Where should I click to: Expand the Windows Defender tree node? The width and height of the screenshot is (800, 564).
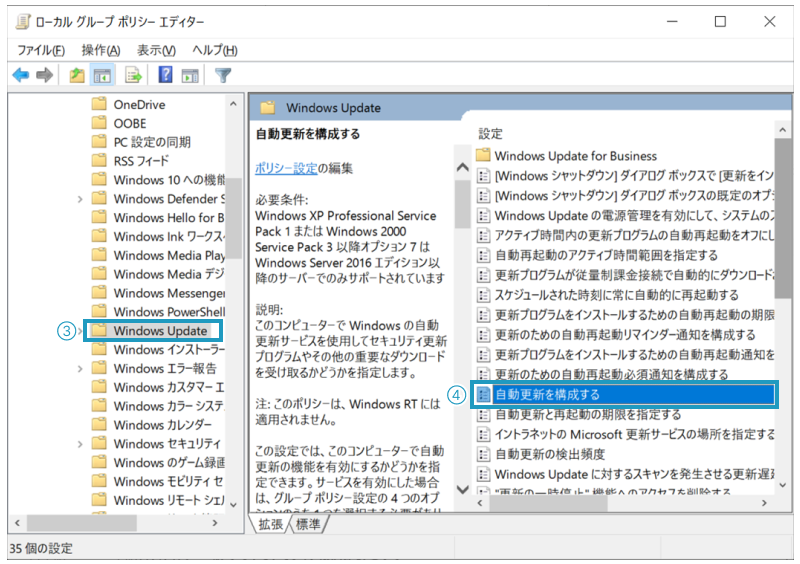80,199
